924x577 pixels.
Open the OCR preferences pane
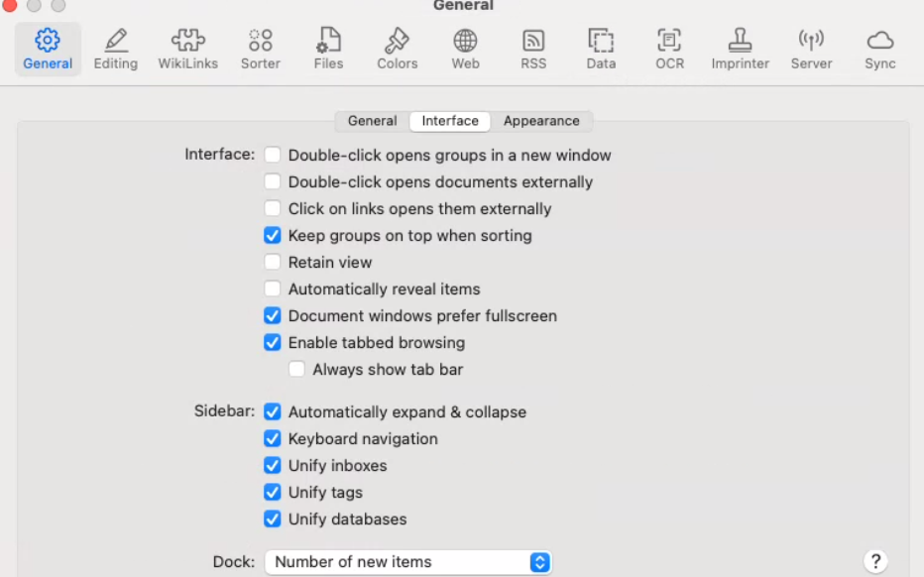click(669, 49)
